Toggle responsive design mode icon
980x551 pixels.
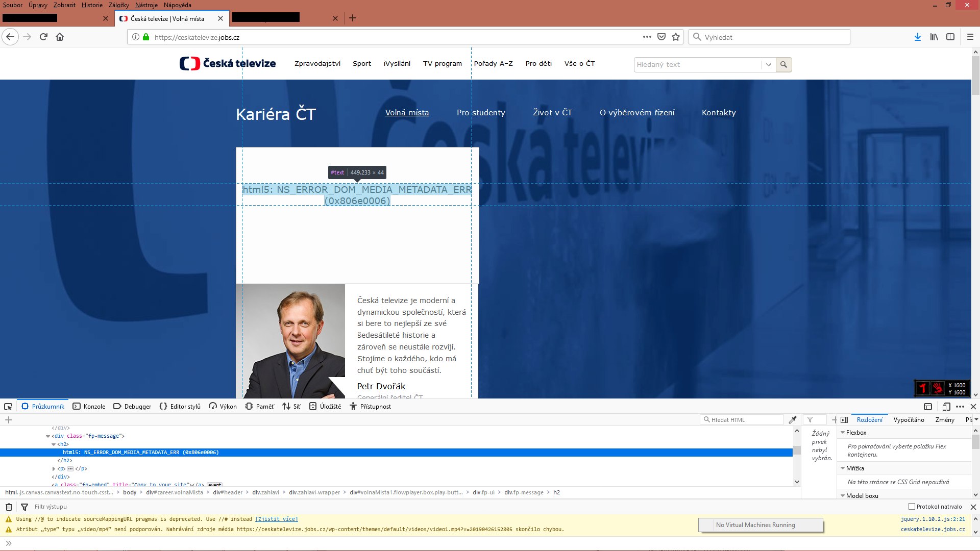point(946,407)
